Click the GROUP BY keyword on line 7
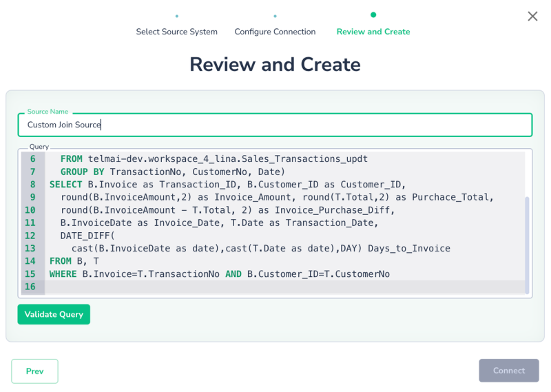Viewport: 551px width, 392px height. (x=82, y=172)
